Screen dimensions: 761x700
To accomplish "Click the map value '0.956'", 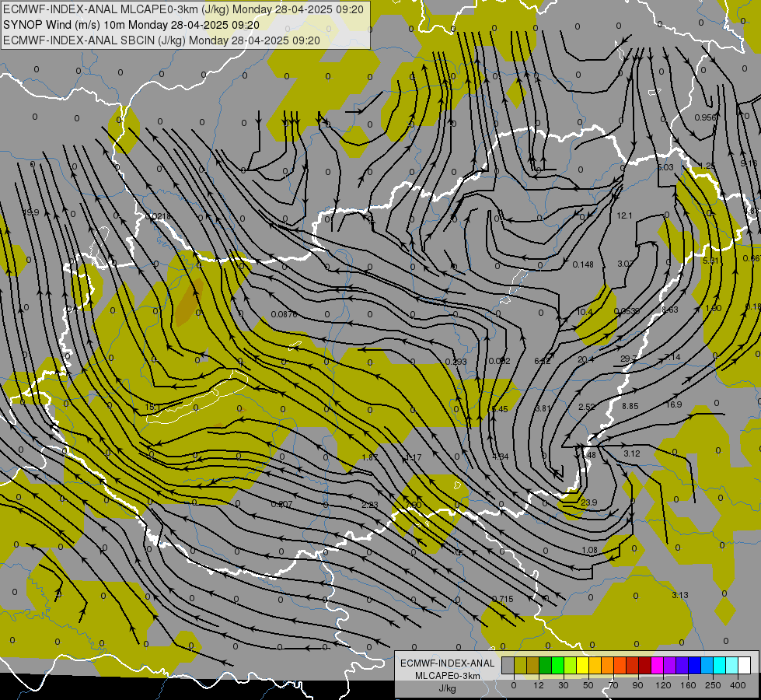I will [x=705, y=117].
